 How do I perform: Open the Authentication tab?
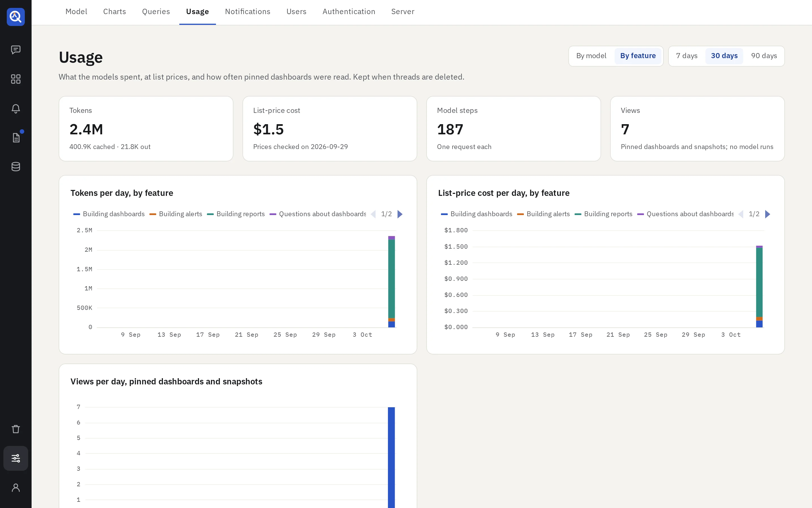coord(348,12)
